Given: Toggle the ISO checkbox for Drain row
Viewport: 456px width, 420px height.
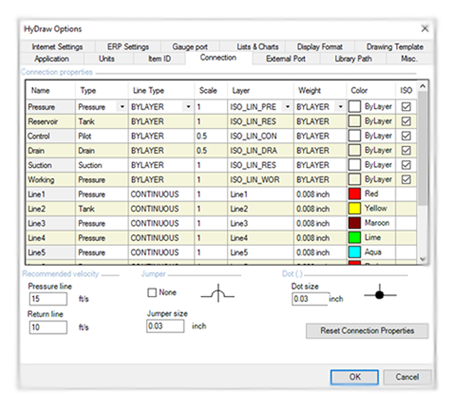Looking at the screenshot, I should [406, 150].
